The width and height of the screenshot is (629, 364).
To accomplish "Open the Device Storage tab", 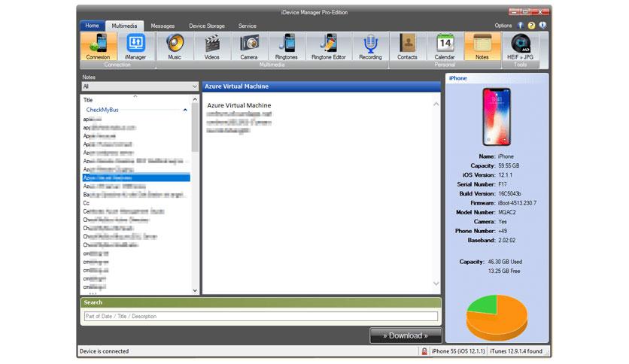I will click(207, 26).
